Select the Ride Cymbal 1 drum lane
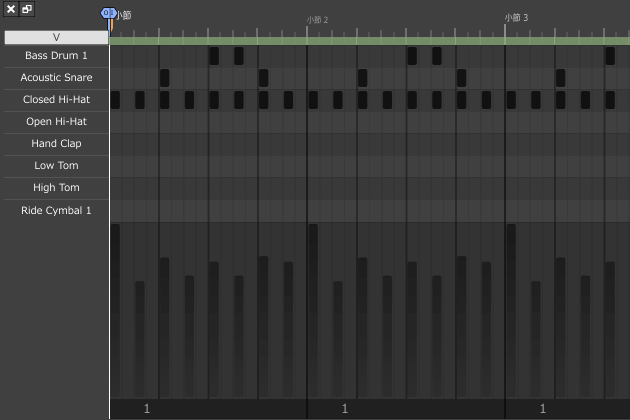Screen dimensions: 630x420 pos(56,210)
